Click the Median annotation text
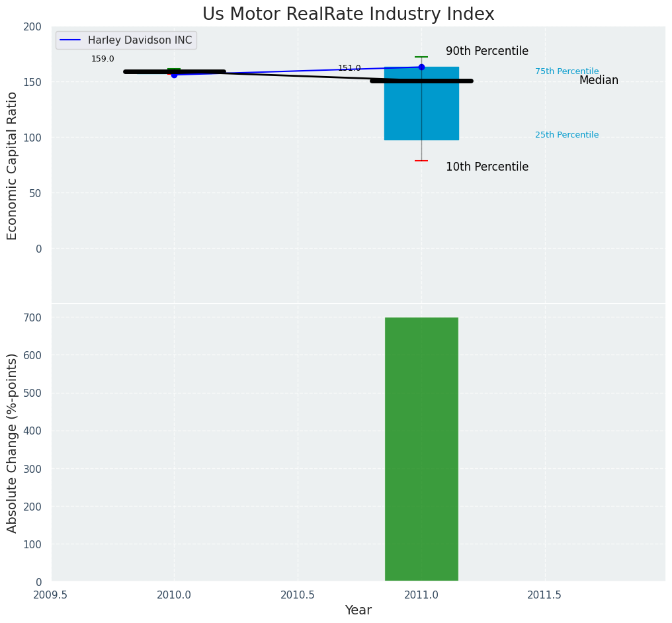This screenshot has width=672, height=623. click(599, 80)
